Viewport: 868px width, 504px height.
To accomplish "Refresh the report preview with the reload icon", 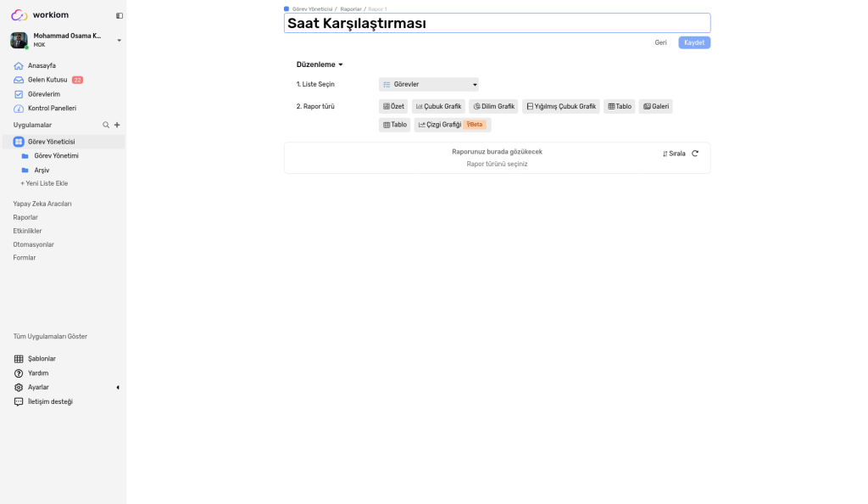I will 695,154.
